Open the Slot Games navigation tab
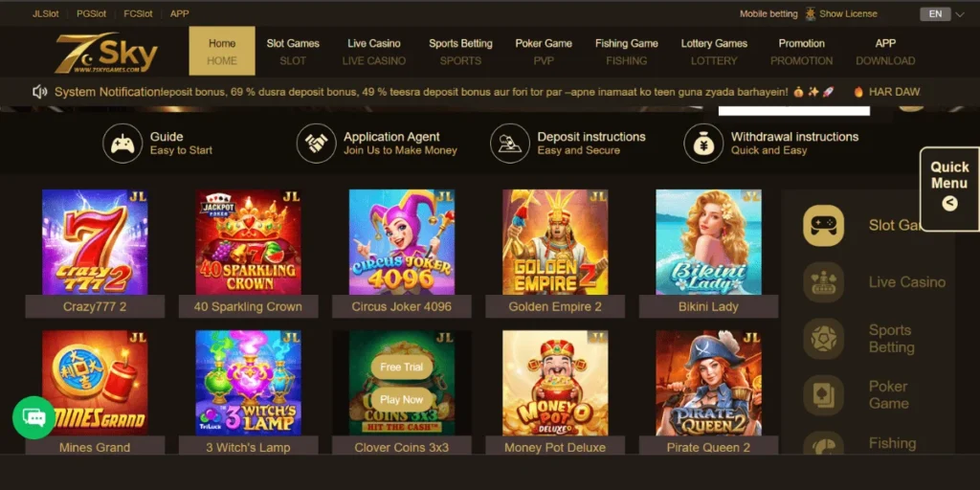980x490 pixels. pyautogui.click(x=293, y=52)
